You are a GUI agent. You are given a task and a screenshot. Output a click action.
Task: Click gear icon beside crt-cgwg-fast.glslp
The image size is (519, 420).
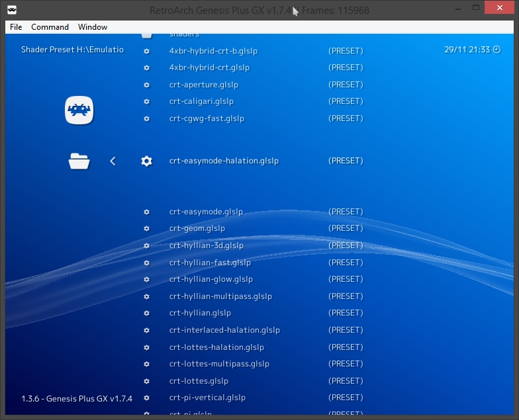point(147,119)
